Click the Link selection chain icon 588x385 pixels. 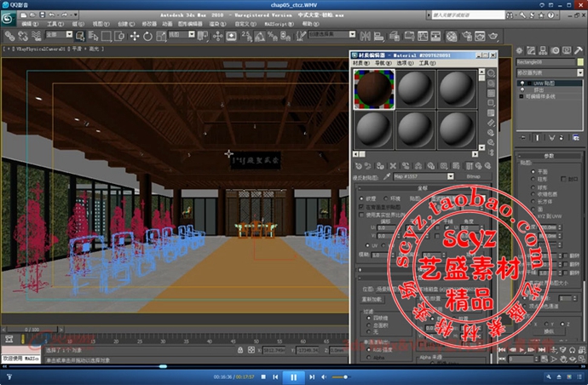coord(9,36)
